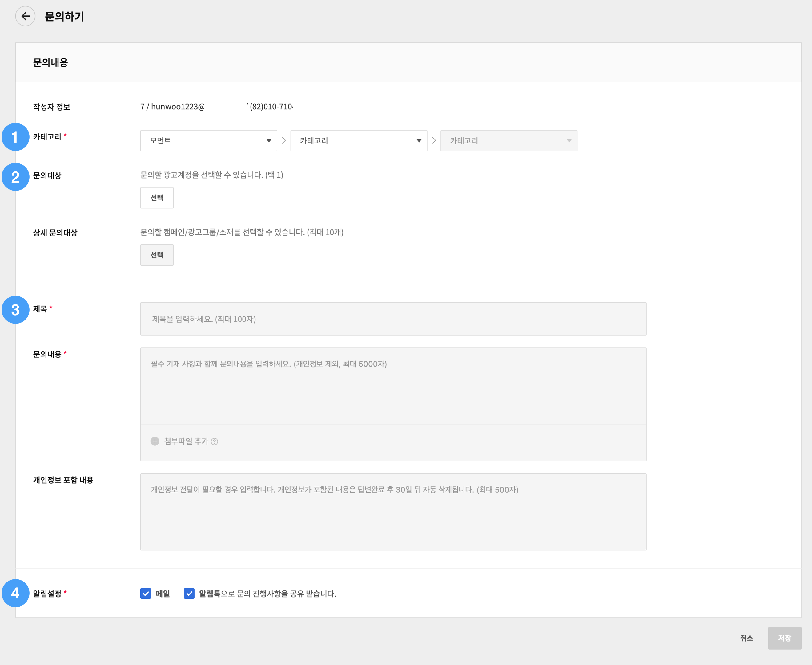Click the plus icon for 첨부파일 추가
The image size is (812, 665).
[x=155, y=441]
